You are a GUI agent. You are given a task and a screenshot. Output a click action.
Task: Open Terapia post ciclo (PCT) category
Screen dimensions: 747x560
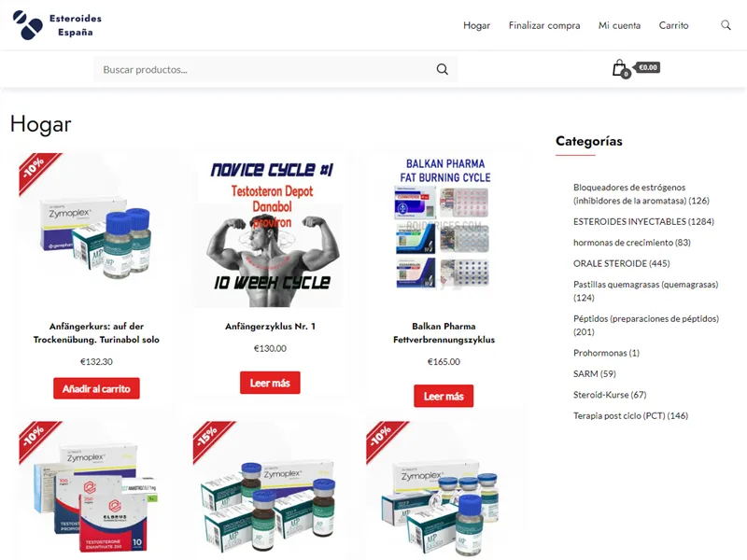[x=630, y=415]
